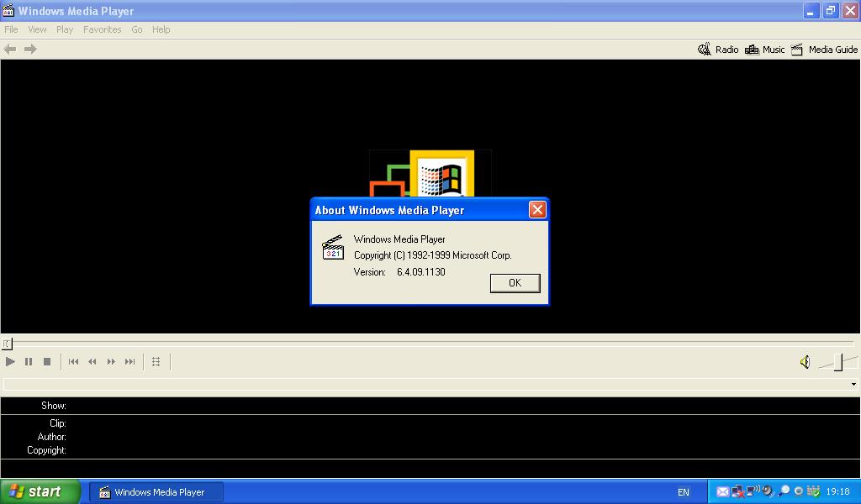Image resolution: width=861 pixels, height=504 pixels.
Task: Open the Favorites menu
Action: click(x=102, y=29)
